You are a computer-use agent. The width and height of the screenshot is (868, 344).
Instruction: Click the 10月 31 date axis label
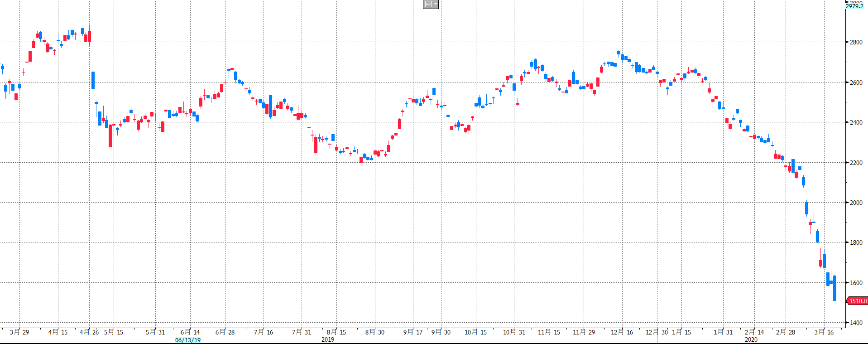point(514,332)
